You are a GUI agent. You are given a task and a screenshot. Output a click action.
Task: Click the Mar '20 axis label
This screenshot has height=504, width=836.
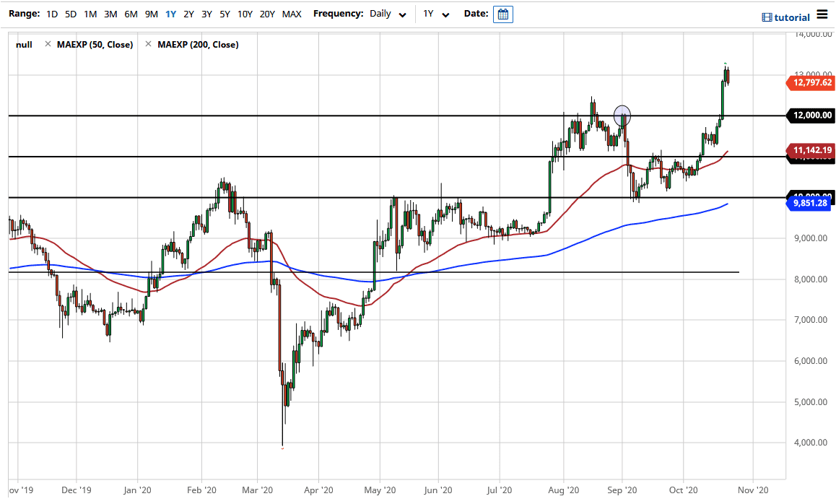[258, 490]
